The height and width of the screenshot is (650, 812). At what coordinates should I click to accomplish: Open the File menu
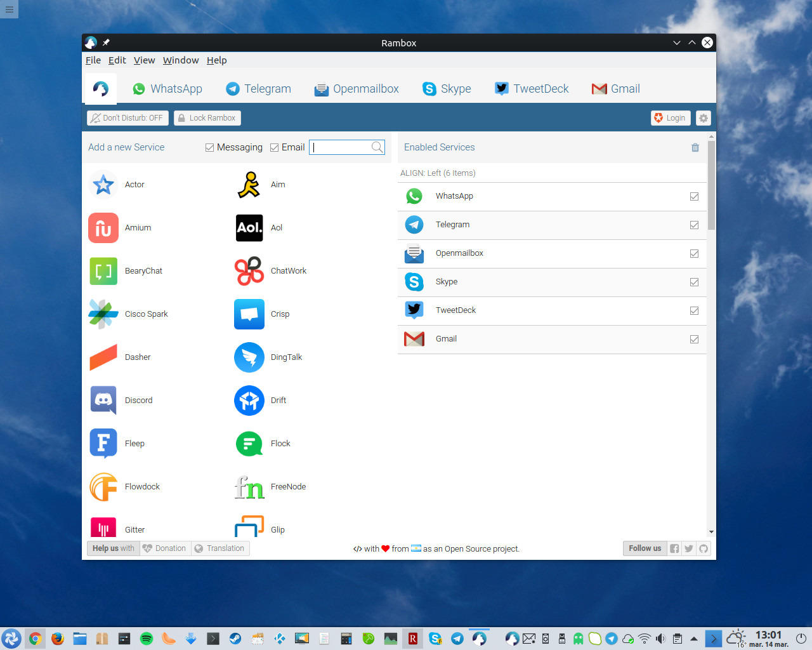93,60
